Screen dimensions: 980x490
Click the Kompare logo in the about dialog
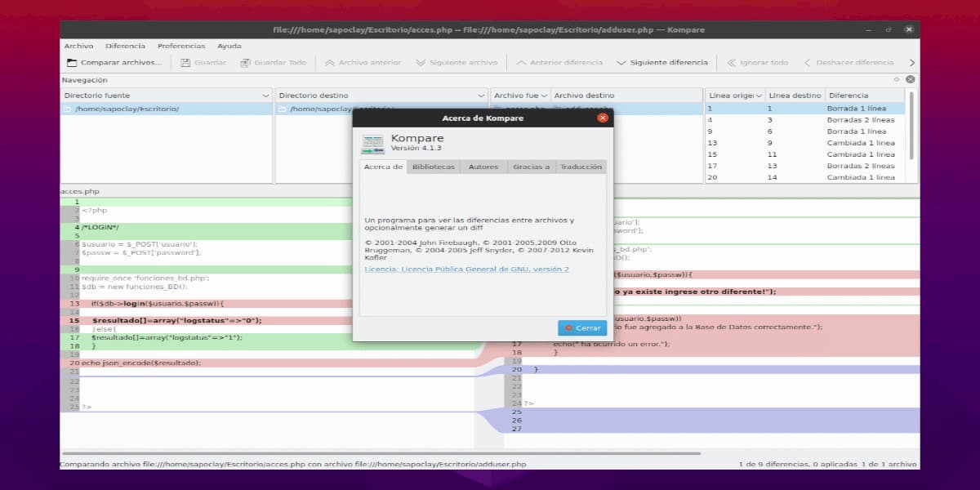pyautogui.click(x=372, y=143)
